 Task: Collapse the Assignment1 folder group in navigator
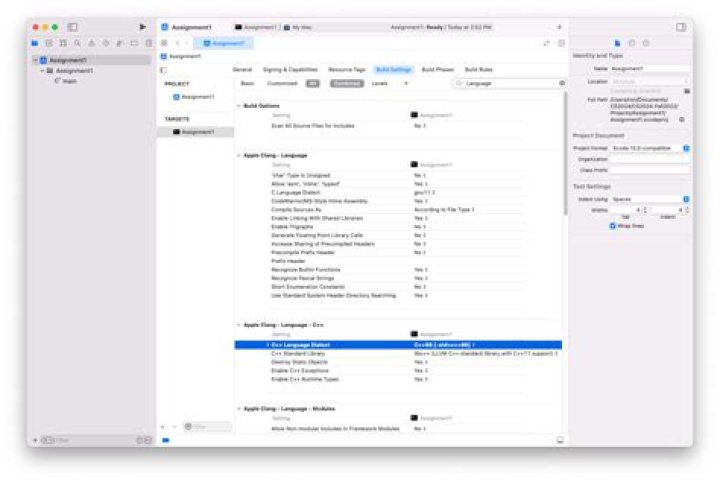tap(42, 71)
